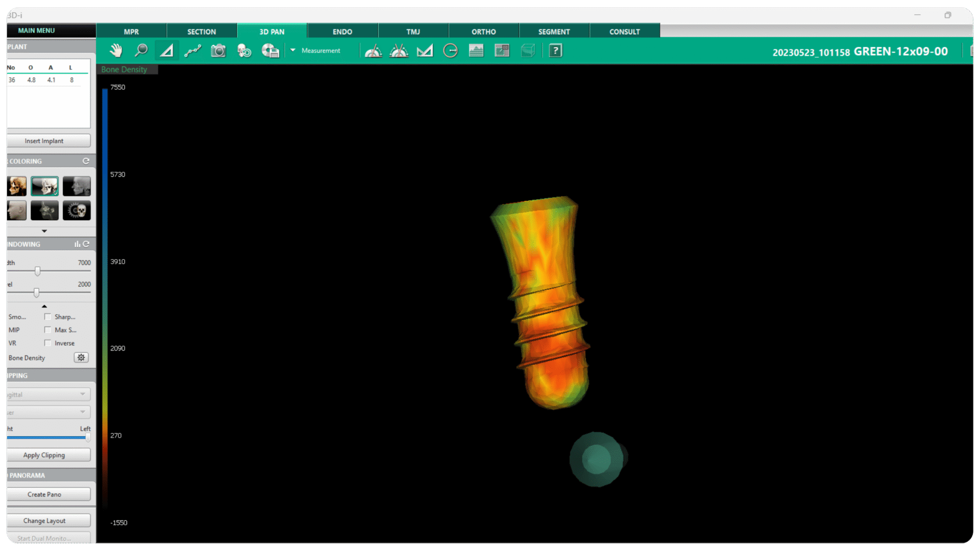
Task: Toggle the Inverse checkbox
Action: [x=47, y=343]
